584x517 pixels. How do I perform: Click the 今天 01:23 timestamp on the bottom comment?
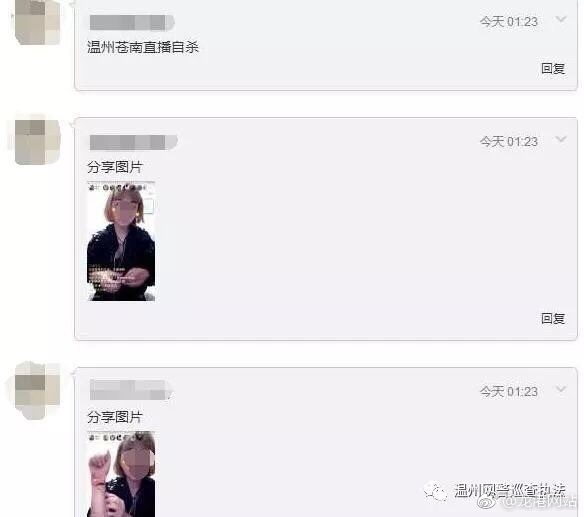tap(508, 392)
